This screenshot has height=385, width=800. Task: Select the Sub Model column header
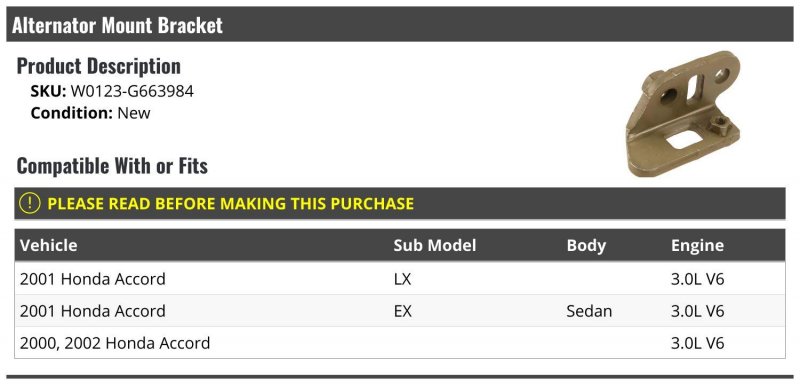pos(434,245)
